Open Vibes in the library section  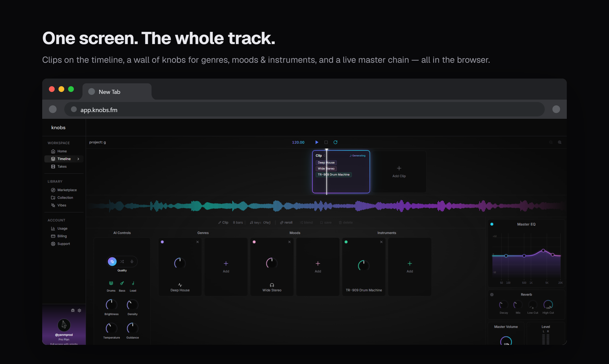[64, 205]
